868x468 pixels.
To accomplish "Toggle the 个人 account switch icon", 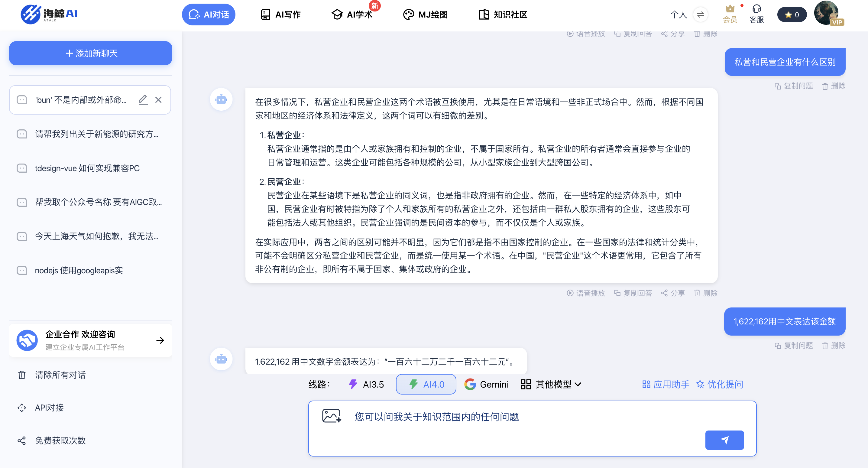I will [x=700, y=15].
